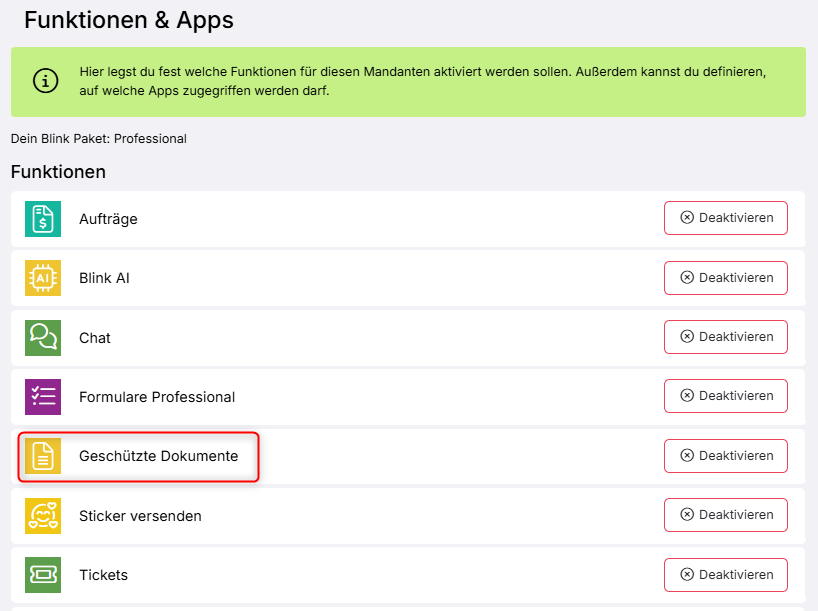Viewport: 818px width, 611px height.
Task: Disable the Tickets function
Action: click(725, 575)
